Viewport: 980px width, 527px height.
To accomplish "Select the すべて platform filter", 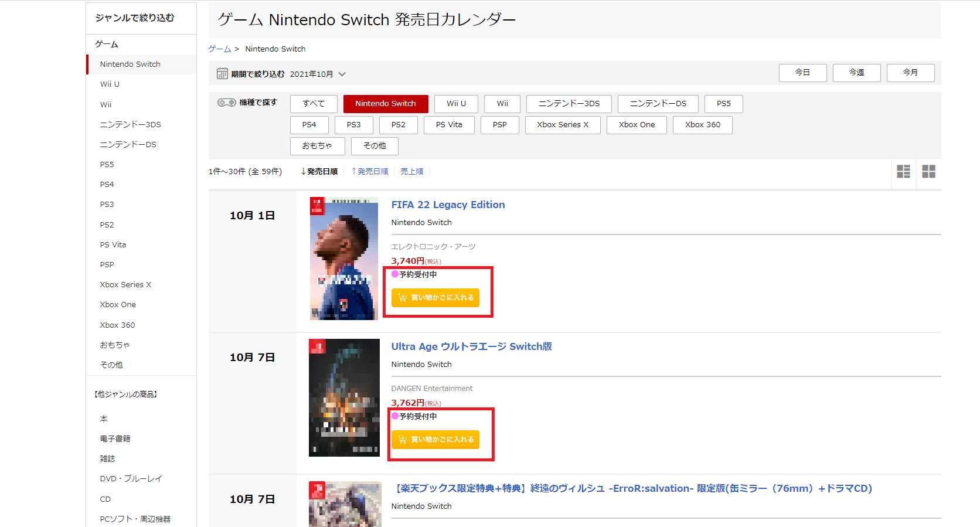I will click(x=314, y=104).
